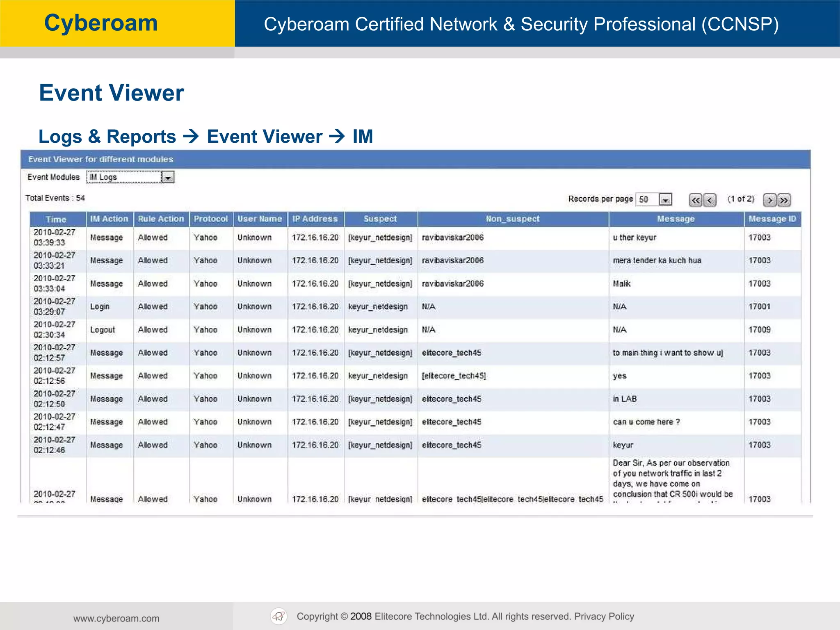This screenshot has width=840, height=630.
Task: Click the IM Action column header
Action: click(110, 219)
